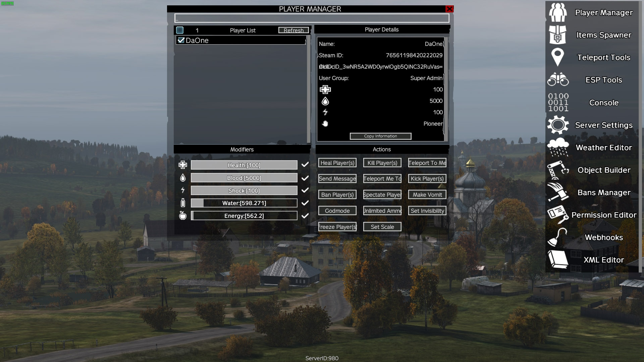
Task: Click the Shock lightning icon in Modifiers
Action: click(x=183, y=190)
